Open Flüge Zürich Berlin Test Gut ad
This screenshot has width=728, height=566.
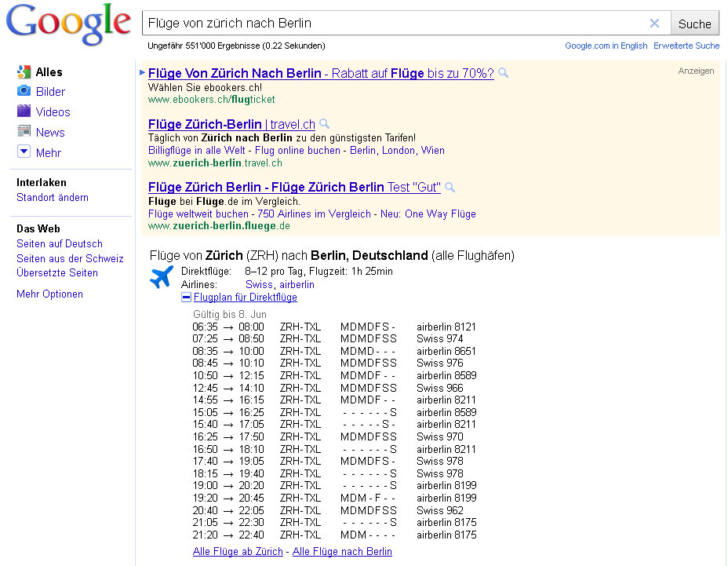294,188
